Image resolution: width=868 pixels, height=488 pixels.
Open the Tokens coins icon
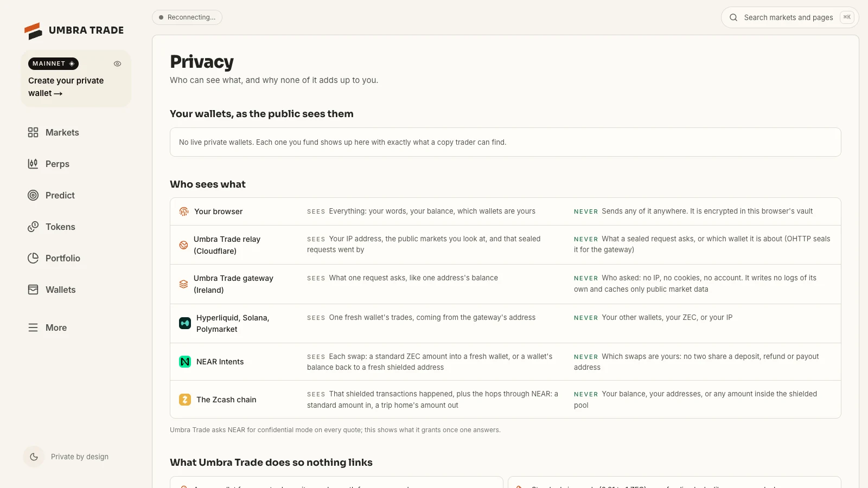tap(33, 227)
